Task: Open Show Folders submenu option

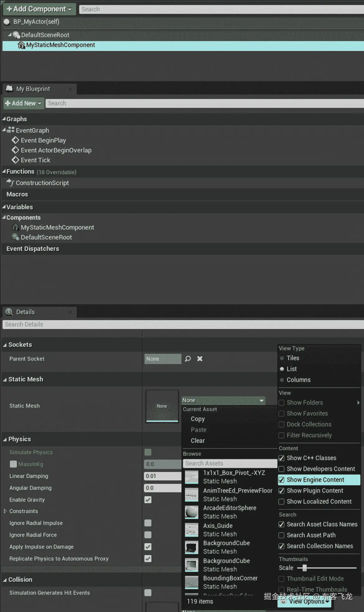Action: (319, 403)
